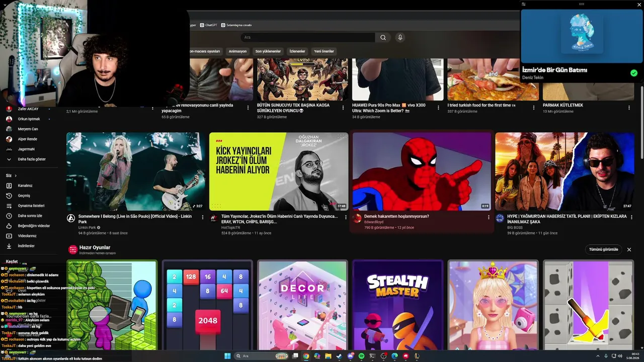
Task: Open Google Chrome from the taskbar
Action: [306, 356]
